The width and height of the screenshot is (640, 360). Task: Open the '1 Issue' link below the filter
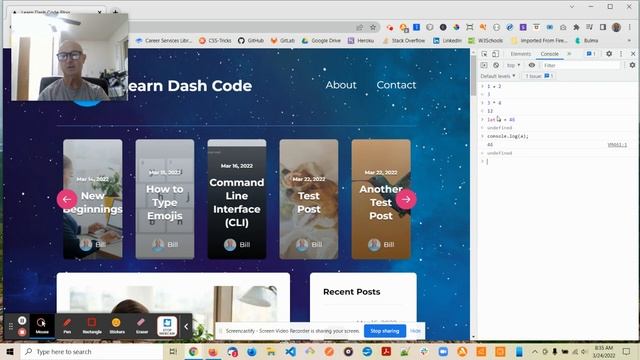pos(539,76)
